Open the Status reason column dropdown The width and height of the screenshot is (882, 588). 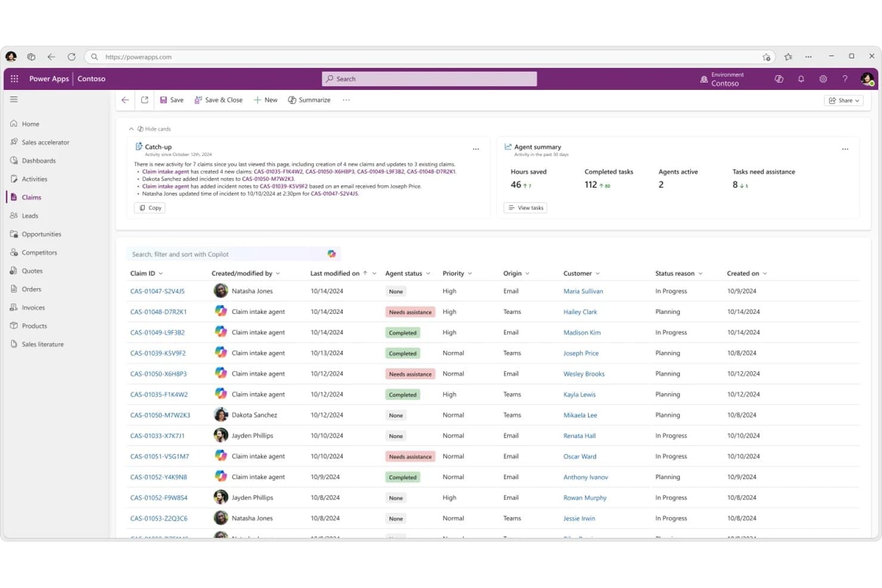700,273
